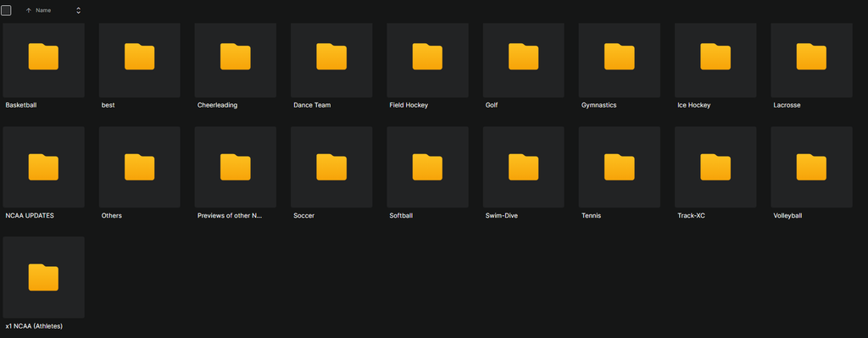
Task: Open the NCAA UPDATES folder icon
Action: pos(44,167)
